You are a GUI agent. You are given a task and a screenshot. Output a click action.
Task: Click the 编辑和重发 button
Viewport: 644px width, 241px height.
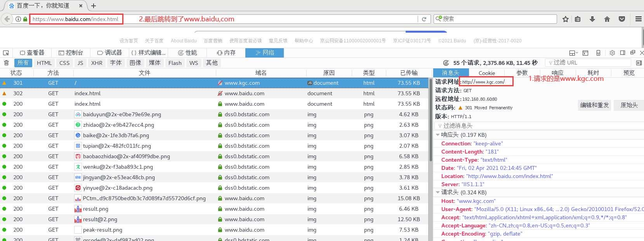coord(595,105)
